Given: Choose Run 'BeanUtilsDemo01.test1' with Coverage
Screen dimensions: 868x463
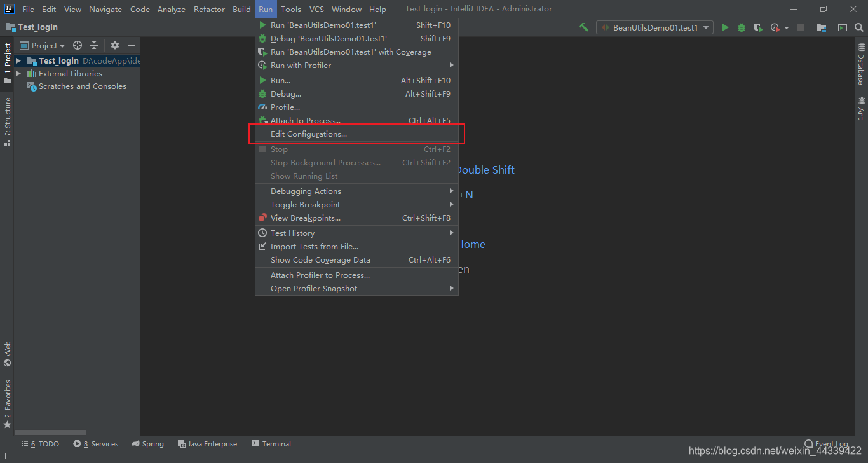Looking at the screenshot, I should (x=356, y=52).
